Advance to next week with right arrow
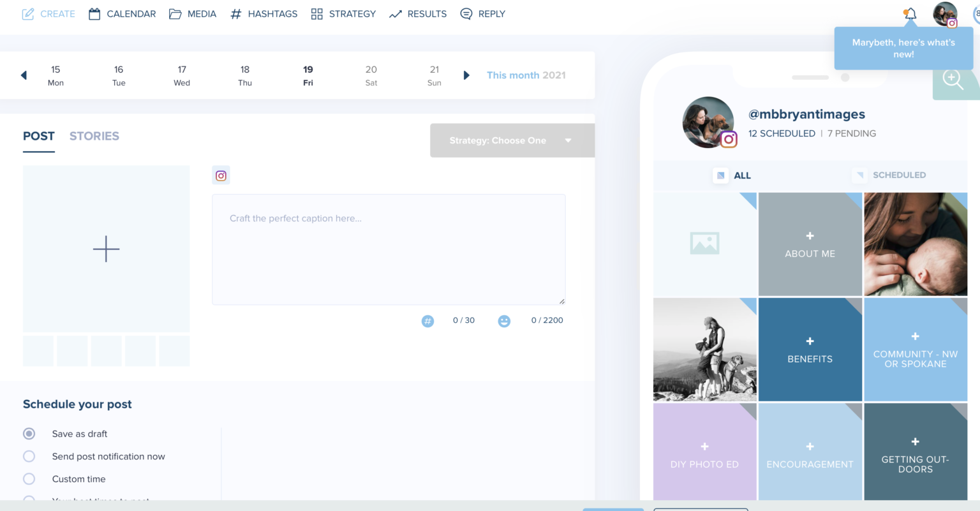The height and width of the screenshot is (511, 980). (466, 75)
